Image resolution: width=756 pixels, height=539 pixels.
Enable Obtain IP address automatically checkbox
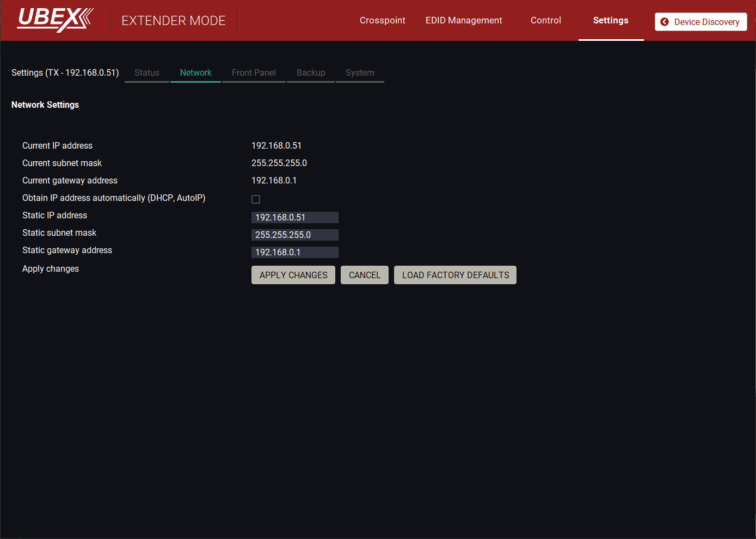(256, 199)
